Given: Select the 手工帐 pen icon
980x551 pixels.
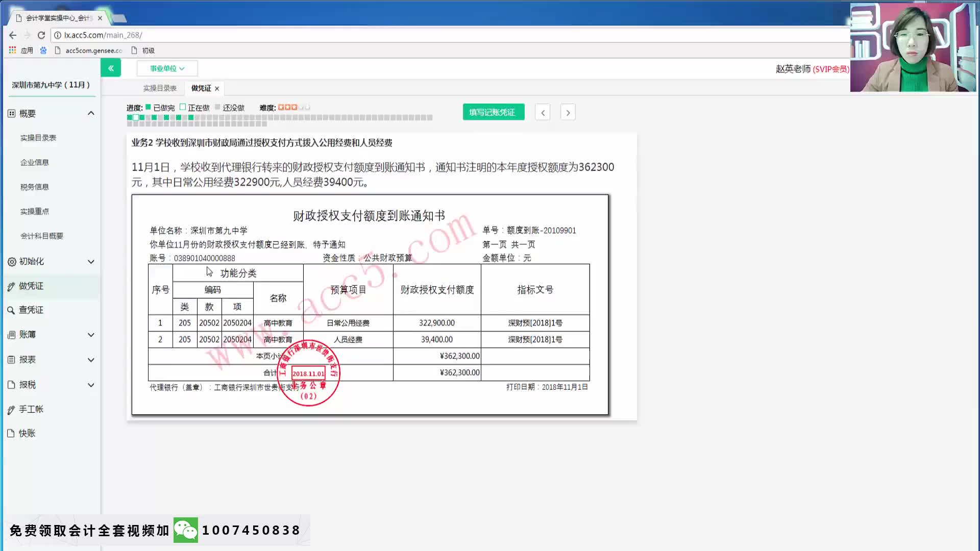Looking at the screenshot, I should [11, 409].
